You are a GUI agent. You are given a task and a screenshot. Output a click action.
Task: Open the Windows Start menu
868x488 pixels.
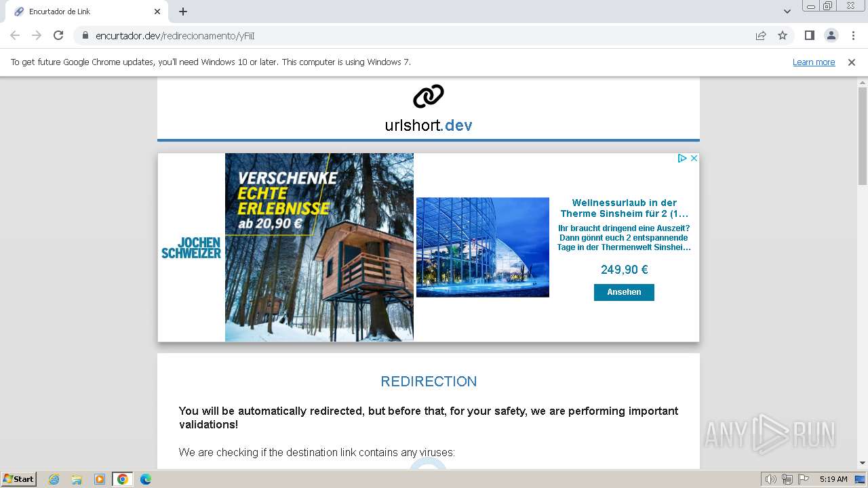pos(19,479)
